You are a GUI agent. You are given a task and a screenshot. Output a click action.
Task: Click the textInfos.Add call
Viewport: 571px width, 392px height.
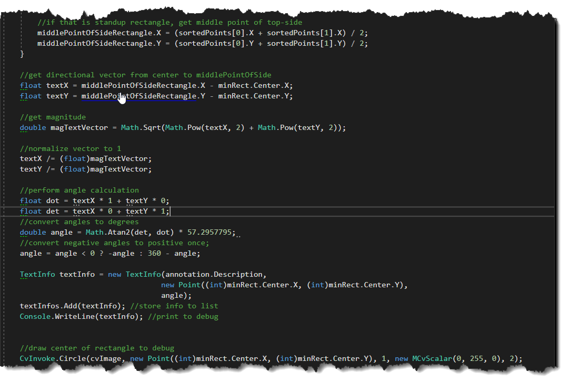coord(53,306)
